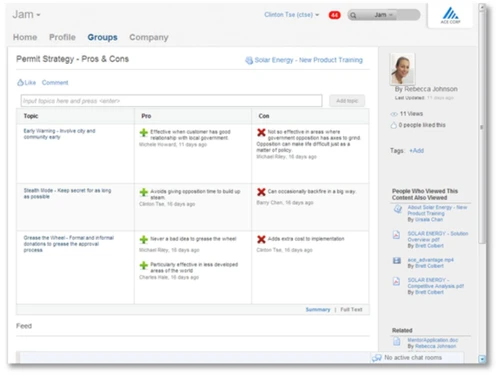Focus the input topics text field

(x=171, y=101)
